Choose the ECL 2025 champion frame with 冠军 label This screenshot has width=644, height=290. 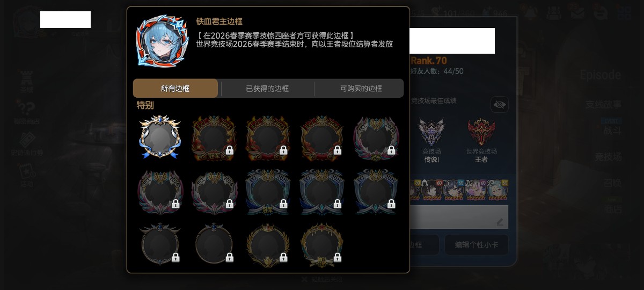tap(268, 191)
